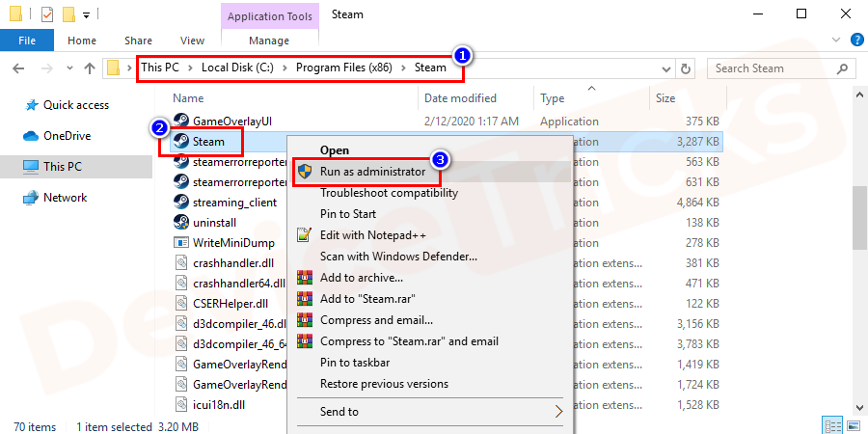Open the File ribbon tab
Viewport: 868px width, 434px height.
pos(26,41)
